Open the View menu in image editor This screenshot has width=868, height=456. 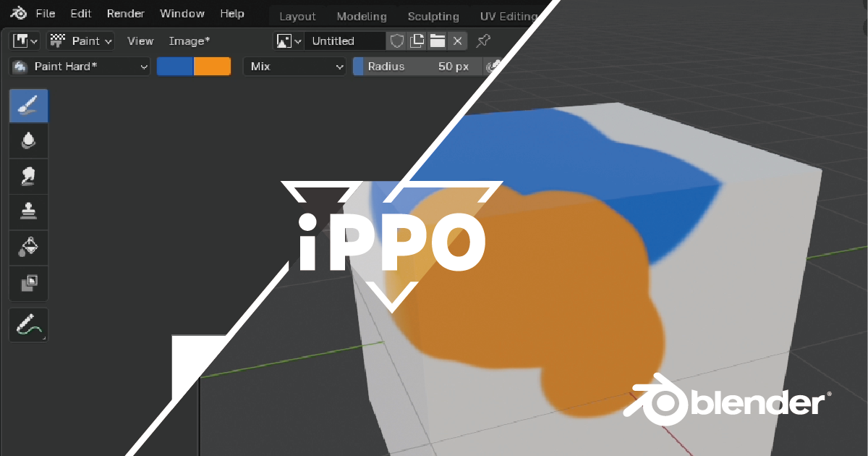tap(140, 41)
